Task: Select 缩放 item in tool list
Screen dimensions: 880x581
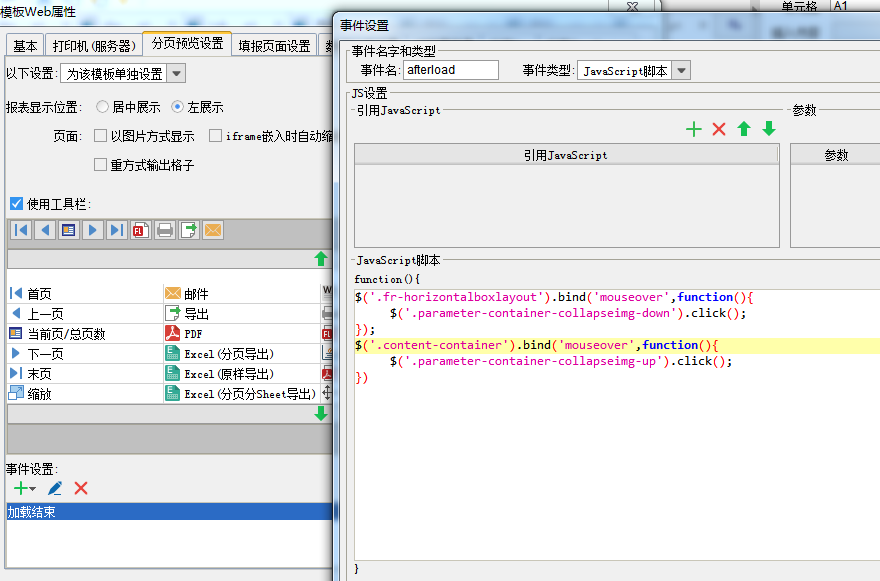Action: [84, 394]
